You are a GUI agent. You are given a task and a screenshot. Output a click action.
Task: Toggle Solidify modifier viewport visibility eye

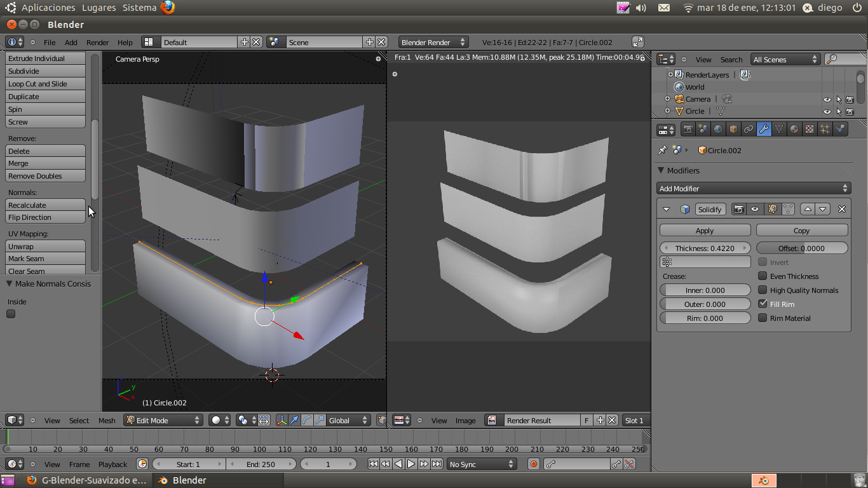click(755, 209)
